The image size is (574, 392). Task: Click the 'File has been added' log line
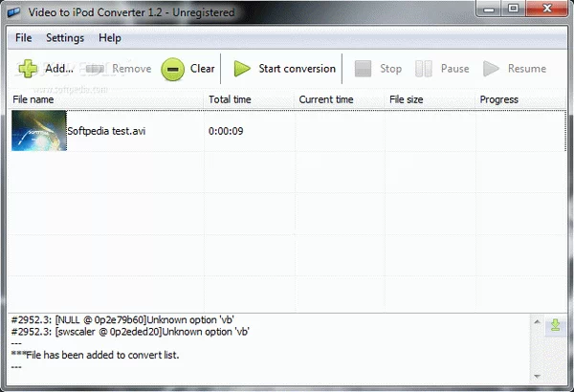95,355
